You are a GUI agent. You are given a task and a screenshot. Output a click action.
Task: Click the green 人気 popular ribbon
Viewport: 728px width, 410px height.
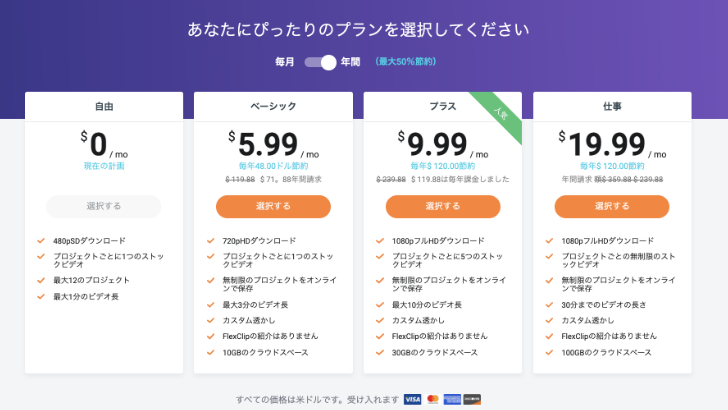tap(500, 114)
